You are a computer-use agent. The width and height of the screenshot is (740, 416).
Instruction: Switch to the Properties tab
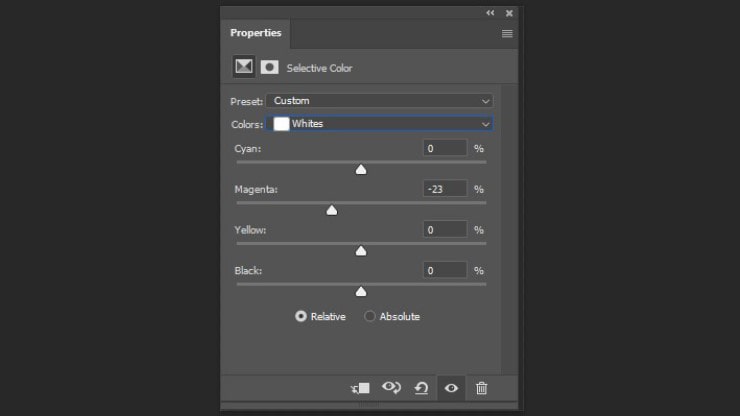[256, 33]
